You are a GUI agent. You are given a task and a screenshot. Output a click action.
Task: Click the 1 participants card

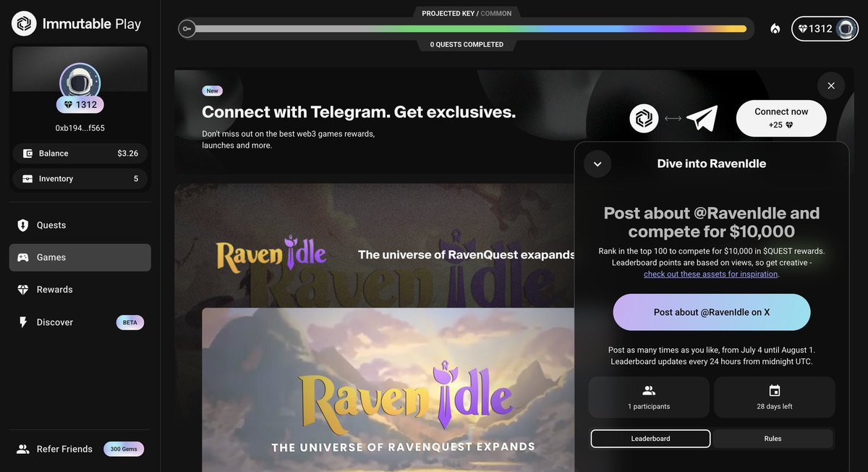(x=649, y=397)
